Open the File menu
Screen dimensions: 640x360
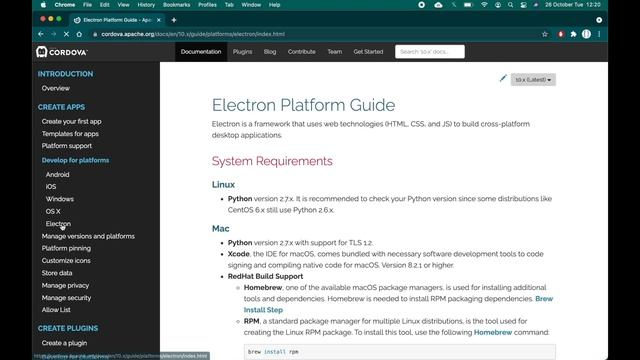[x=87, y=5]
